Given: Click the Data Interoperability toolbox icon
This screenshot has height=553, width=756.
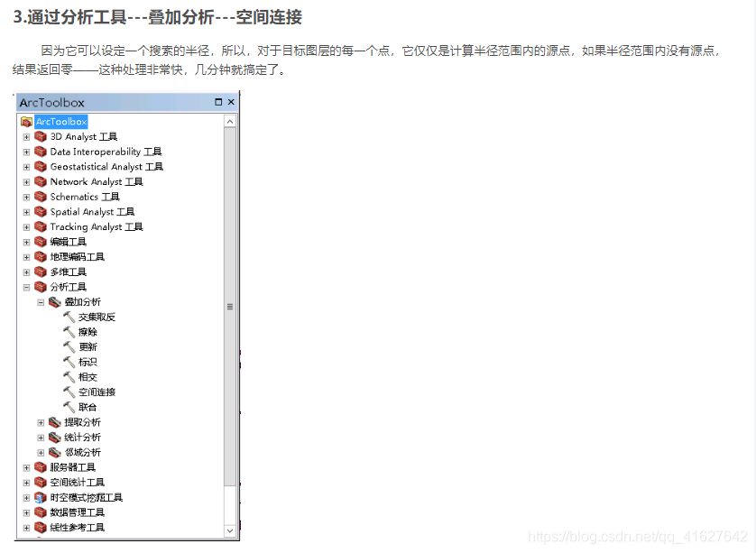Looking at the screenshot, I should pos(41,152).
